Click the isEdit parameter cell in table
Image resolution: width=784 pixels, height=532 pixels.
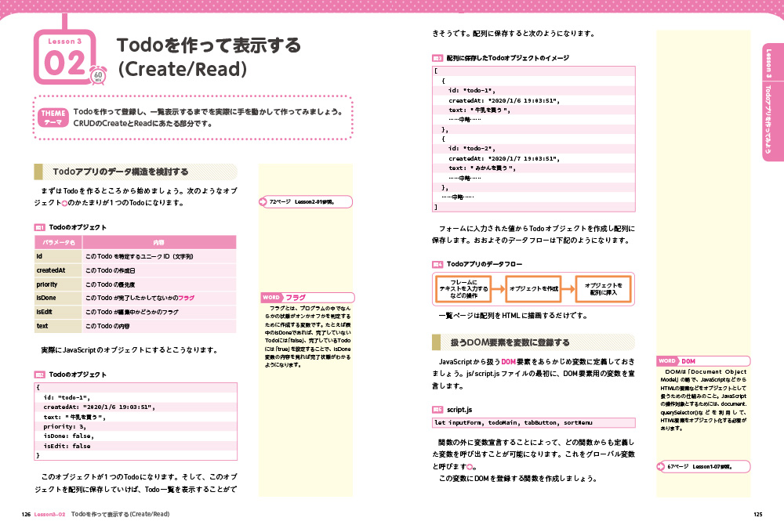(58, 312)
